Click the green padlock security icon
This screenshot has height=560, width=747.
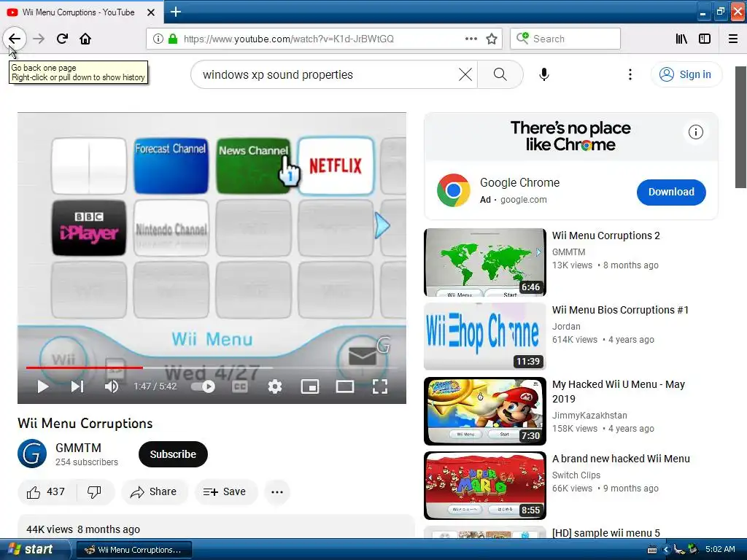click(x=173, y=39)
